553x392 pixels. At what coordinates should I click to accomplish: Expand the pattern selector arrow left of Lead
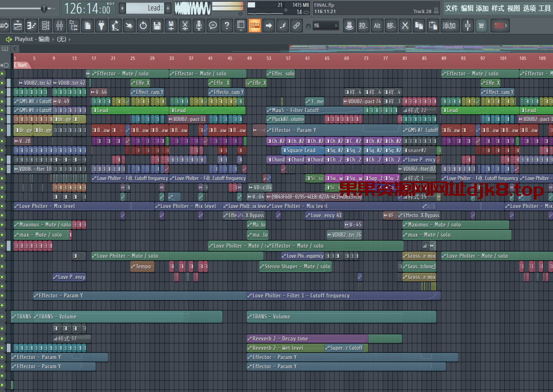click(123, 8)
